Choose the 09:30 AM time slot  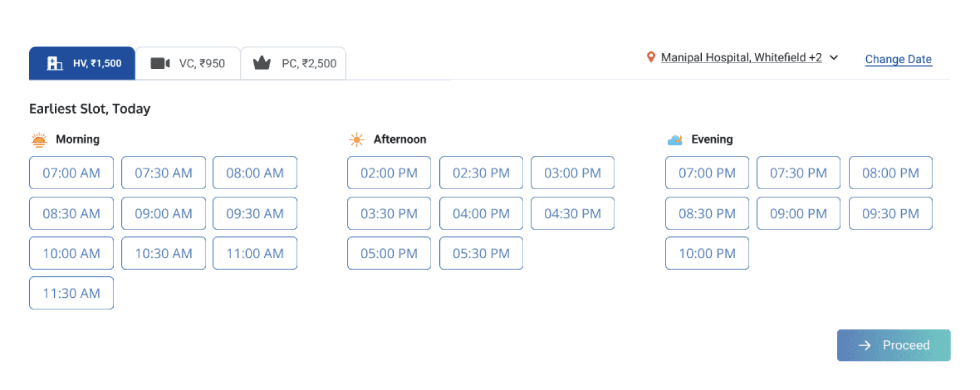click(255, 214)
